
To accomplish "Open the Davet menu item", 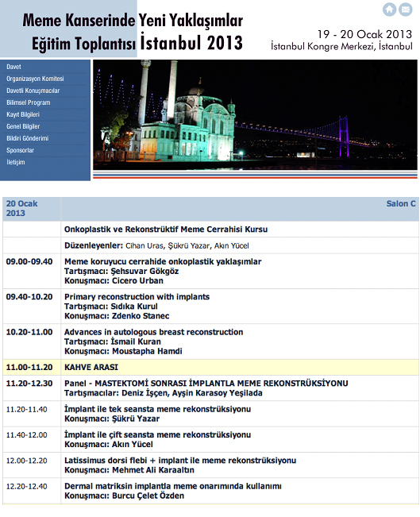I will (x=13, y=67).
